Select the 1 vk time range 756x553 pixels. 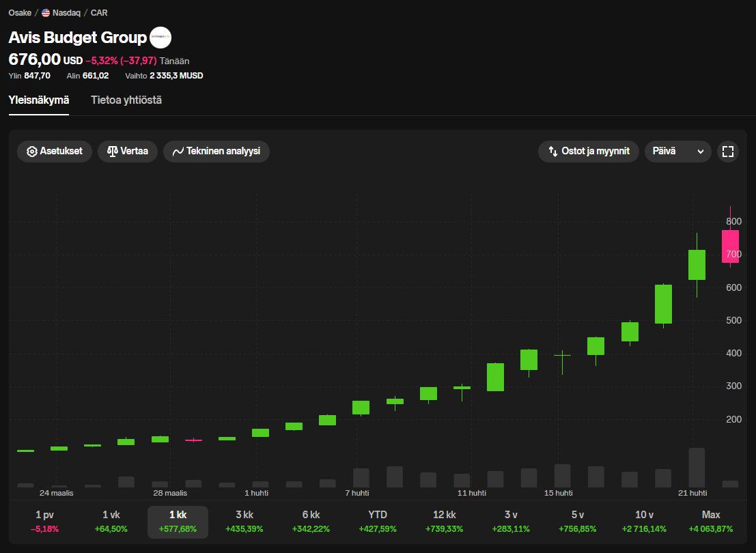coord(111,522)
